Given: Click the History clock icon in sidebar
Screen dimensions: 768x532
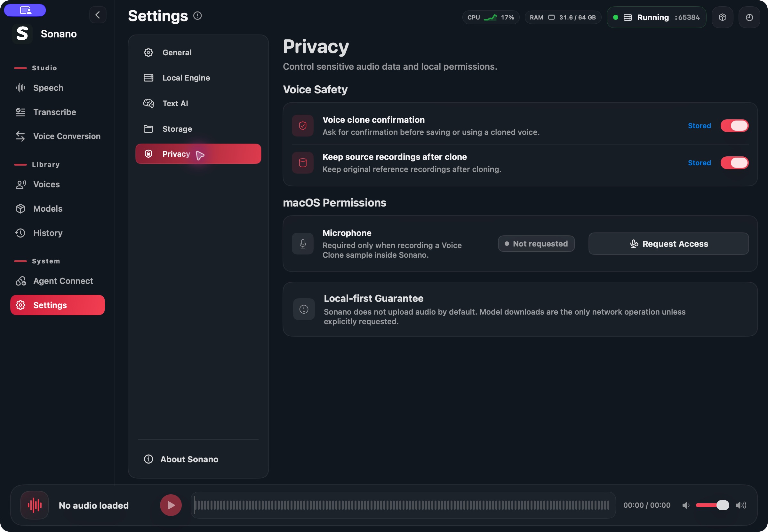Looking at the screenshot, I should (21, 233).
